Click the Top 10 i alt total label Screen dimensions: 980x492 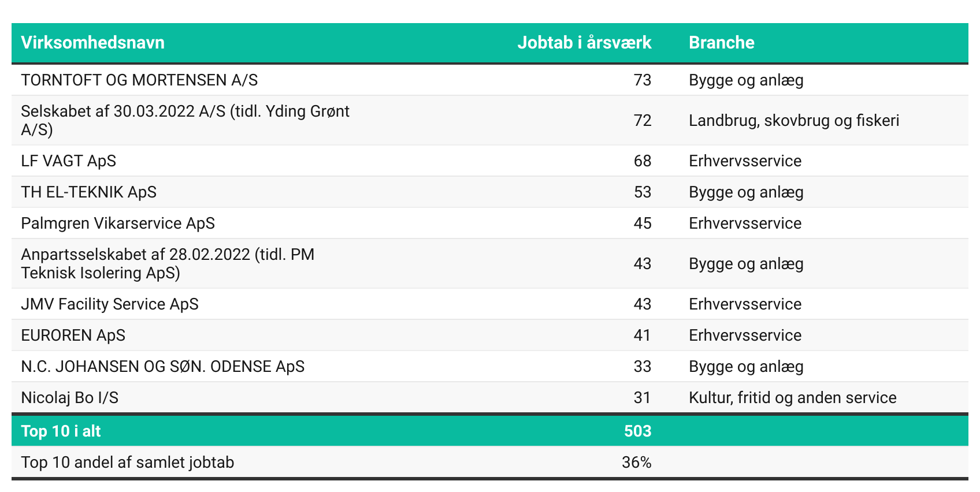click(x=61, y=431)
